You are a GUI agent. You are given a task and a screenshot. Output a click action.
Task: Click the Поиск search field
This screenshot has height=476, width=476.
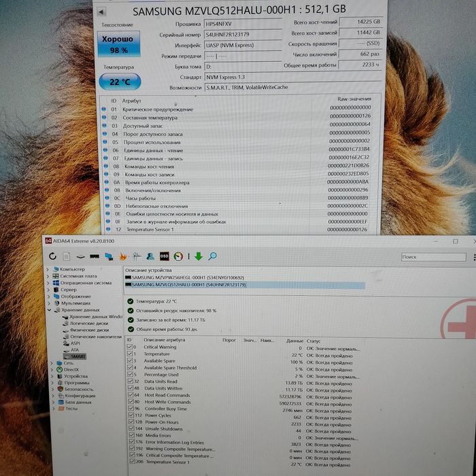434,257
